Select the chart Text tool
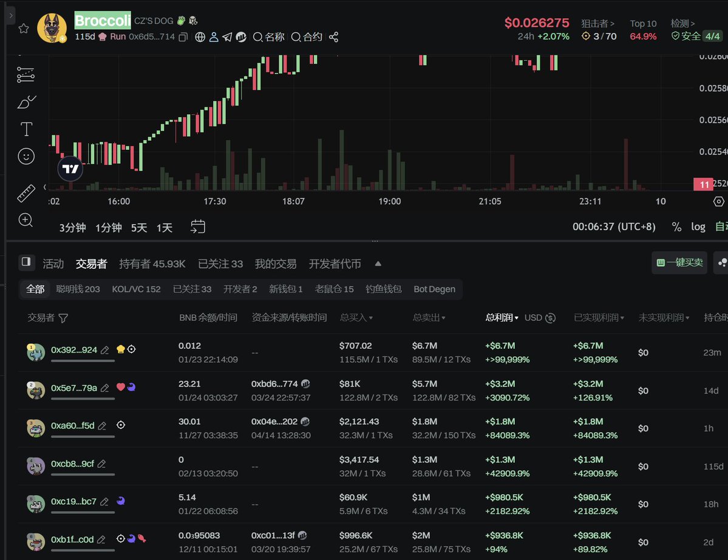This screenshot has width=728, height=560. [27, 129]
